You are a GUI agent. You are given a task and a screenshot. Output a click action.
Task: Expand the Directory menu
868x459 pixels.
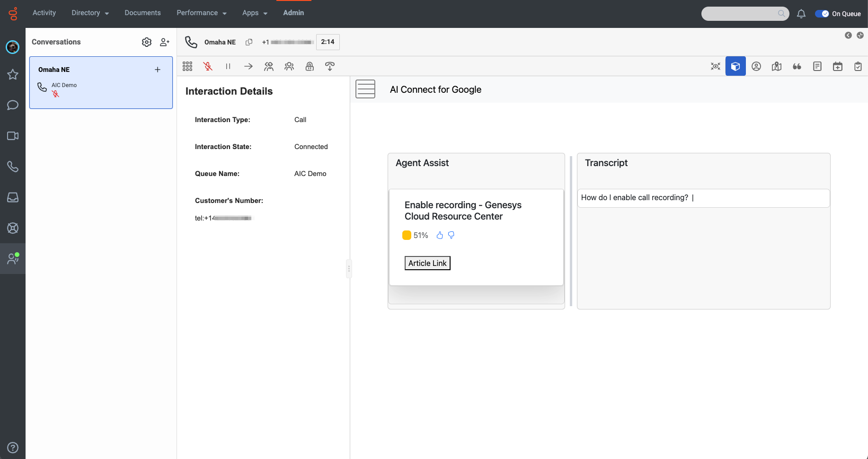[90, 13]
